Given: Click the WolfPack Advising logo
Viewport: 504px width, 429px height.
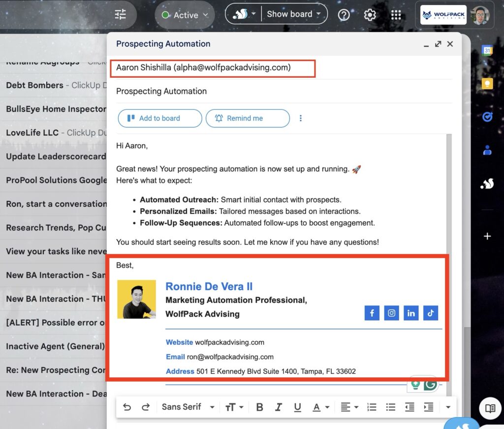Looking at the screenshot, I should pyautogui.click(x=443, y=15).
